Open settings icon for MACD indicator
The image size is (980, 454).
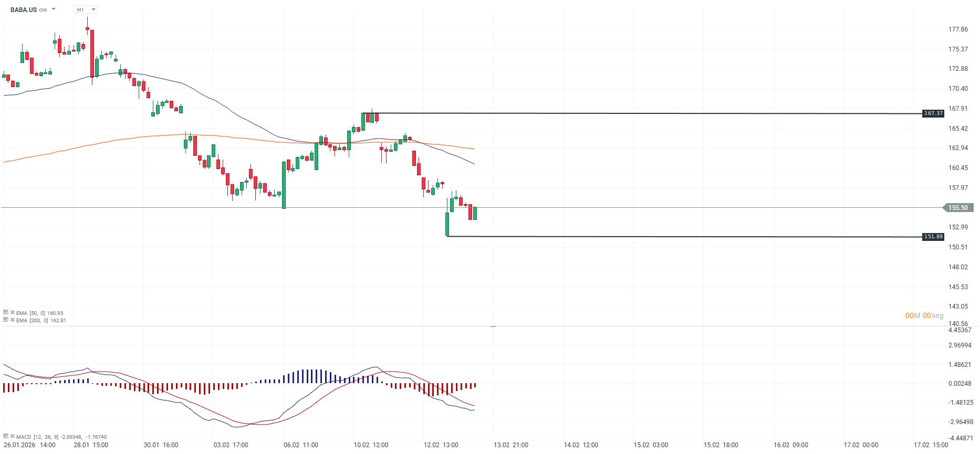point(6,436)
